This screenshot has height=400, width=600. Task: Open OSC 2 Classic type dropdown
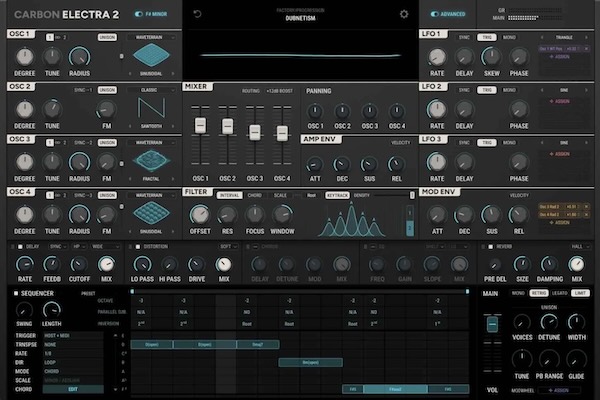(151, 90)
